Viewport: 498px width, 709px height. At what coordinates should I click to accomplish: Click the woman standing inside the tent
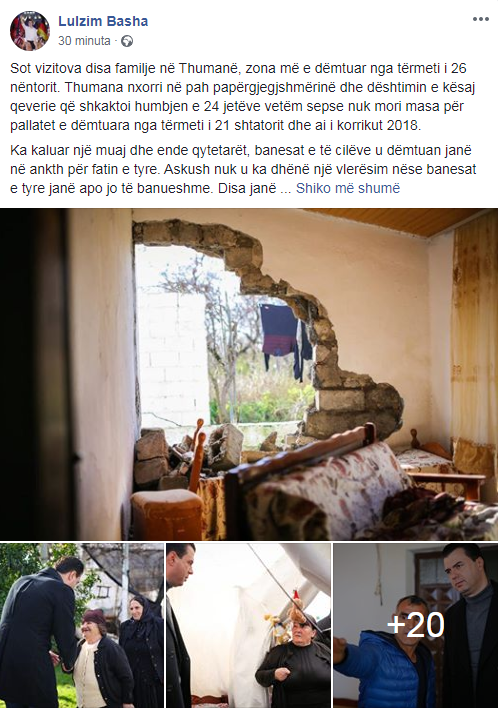click(x=295, y=661)
